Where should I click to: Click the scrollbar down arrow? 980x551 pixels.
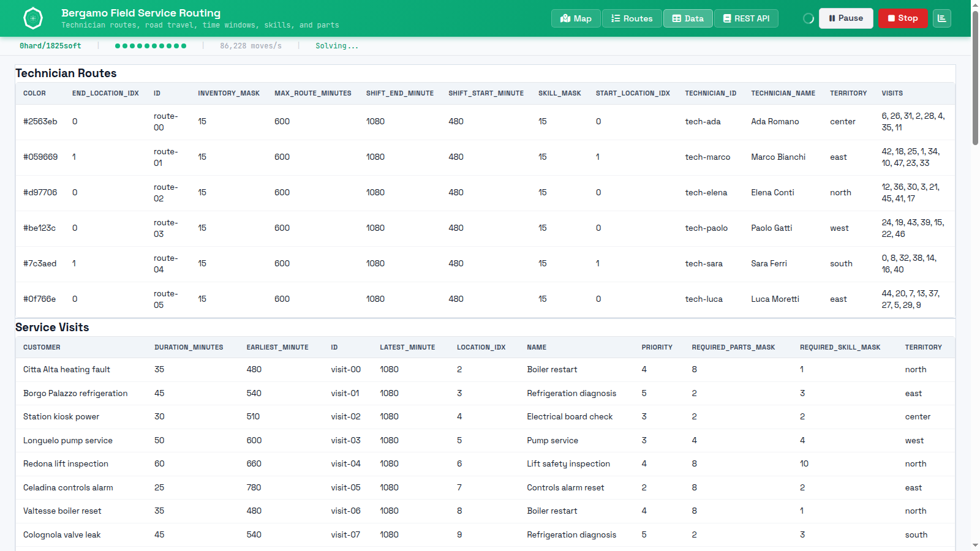tap(975, 545)
